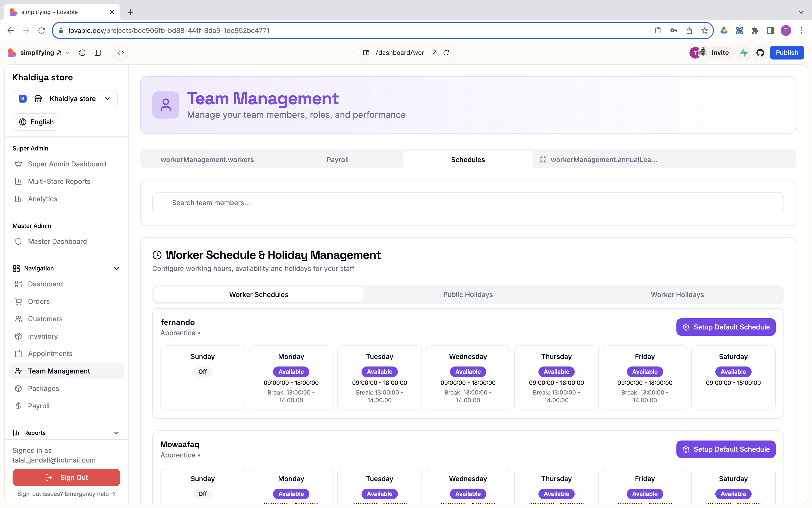Go to Dashboard in Navigation

tap(66, 284)
